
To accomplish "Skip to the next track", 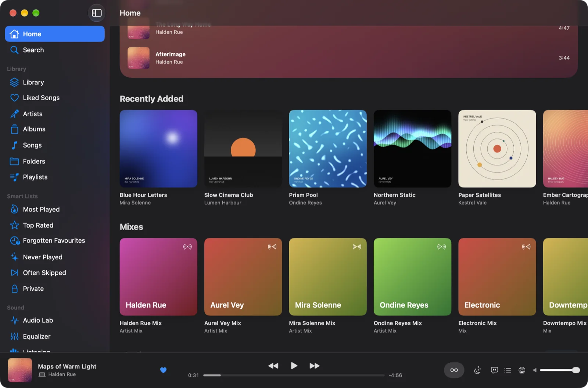I will [315, 366].
